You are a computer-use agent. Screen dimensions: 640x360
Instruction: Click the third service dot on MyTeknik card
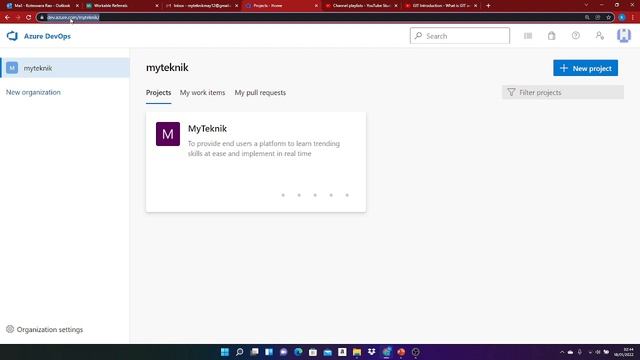click(315, 195)
